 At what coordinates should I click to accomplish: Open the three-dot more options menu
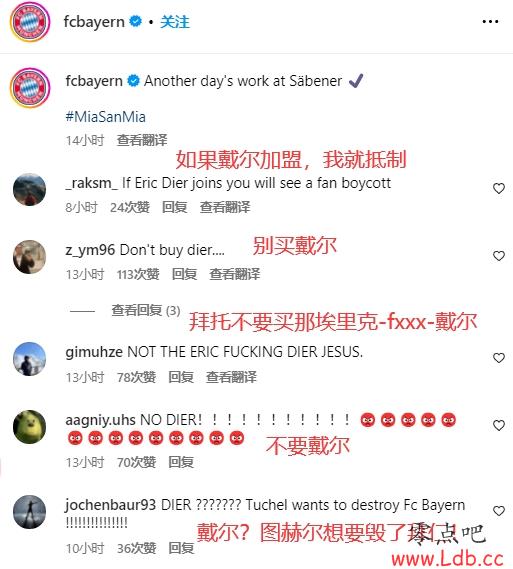point(490,22)
